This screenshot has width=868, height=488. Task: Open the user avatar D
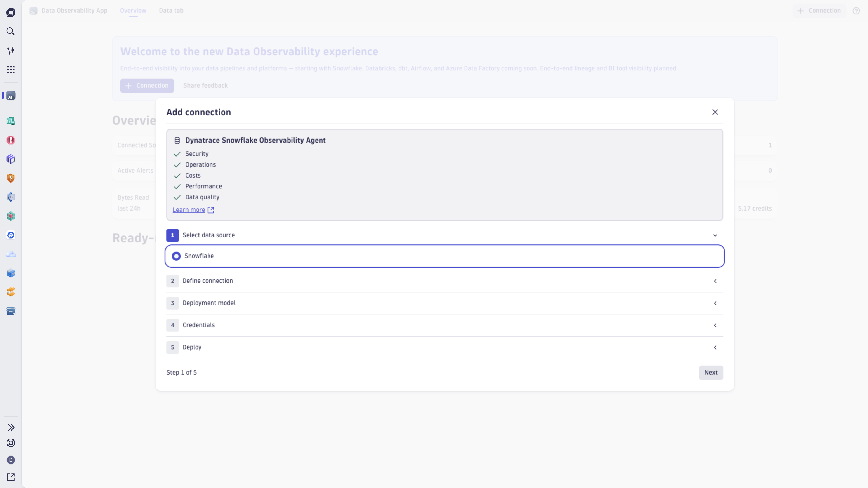(11, 460)
